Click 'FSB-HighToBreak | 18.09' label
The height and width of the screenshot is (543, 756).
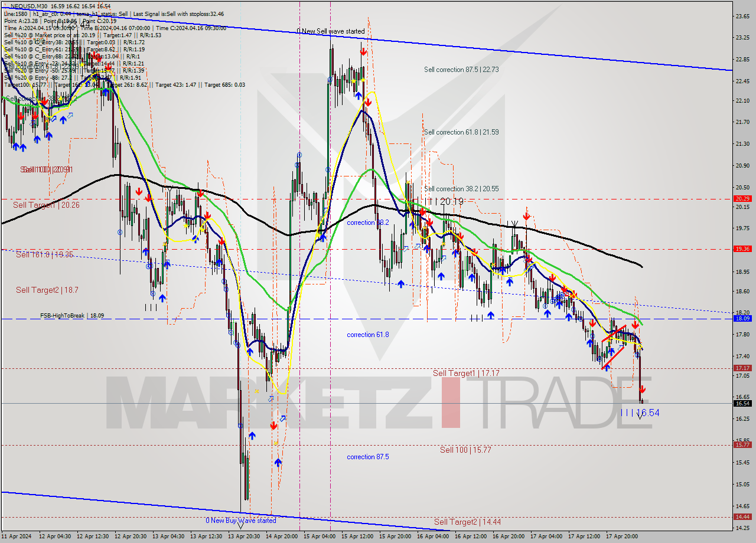point(72,316)
